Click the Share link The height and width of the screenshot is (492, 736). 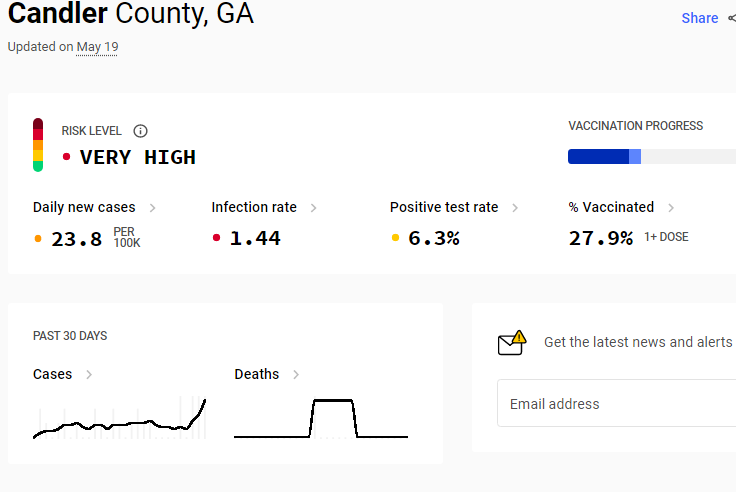point(699,18)
